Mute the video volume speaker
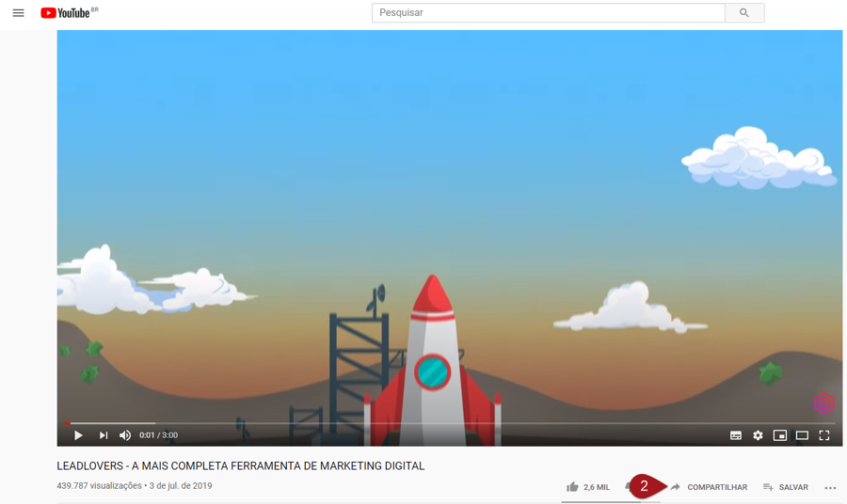 pos(125,435)
